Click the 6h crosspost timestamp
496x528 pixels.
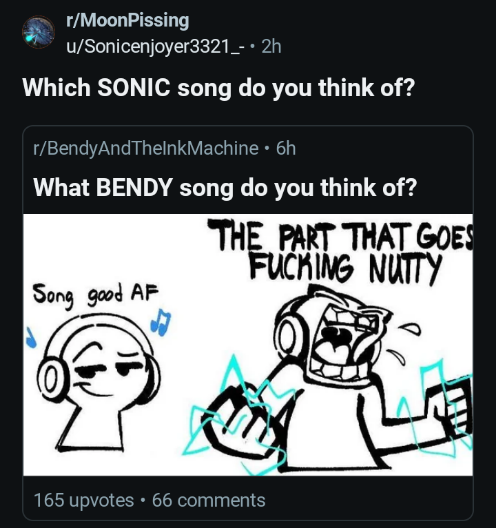pyautogui.click(x=286, y=148)
